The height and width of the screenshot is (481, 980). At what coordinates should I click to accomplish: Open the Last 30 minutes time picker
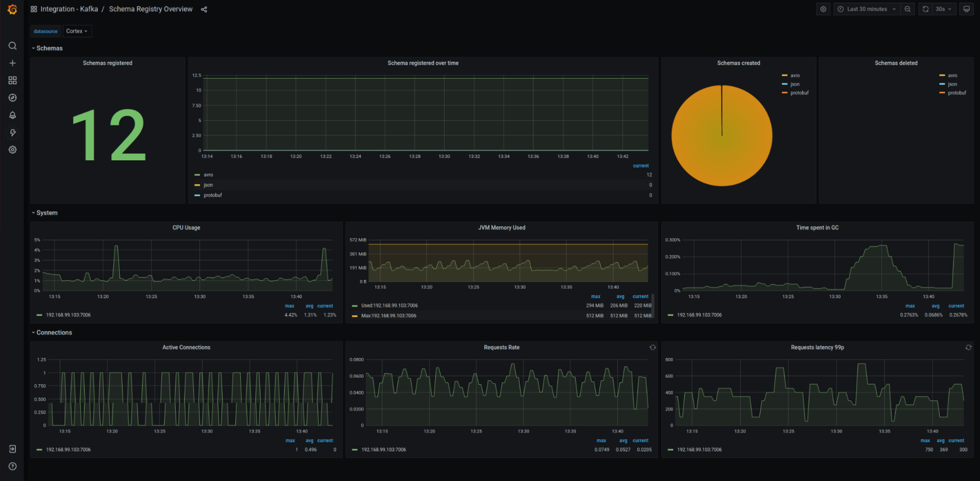click(866, 9)
